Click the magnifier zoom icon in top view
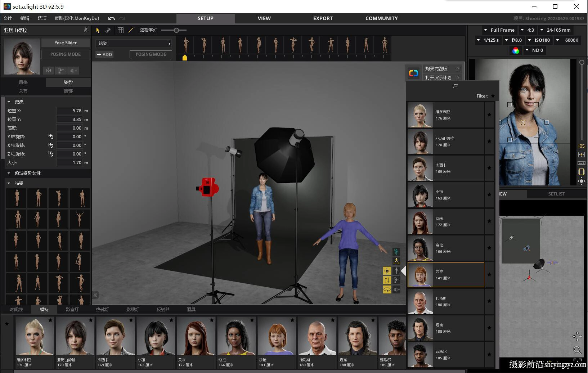Image resolution: width=588 pixels, height=373 pixels. (577, 350)
